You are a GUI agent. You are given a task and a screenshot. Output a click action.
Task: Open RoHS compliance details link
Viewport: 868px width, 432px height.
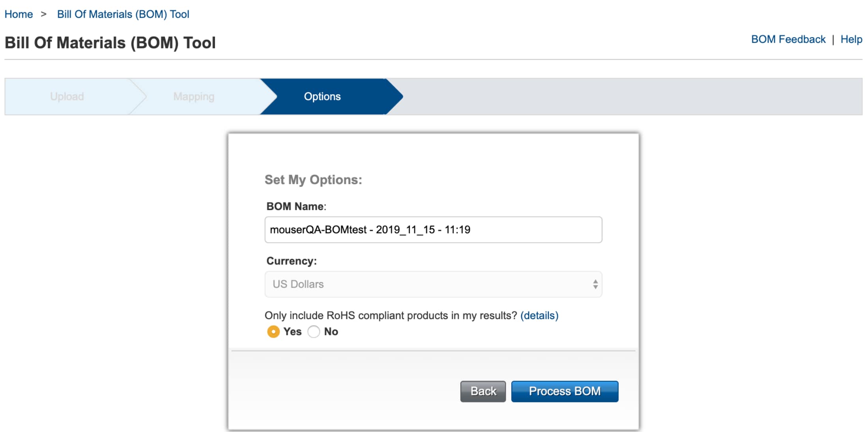(539, 316)
